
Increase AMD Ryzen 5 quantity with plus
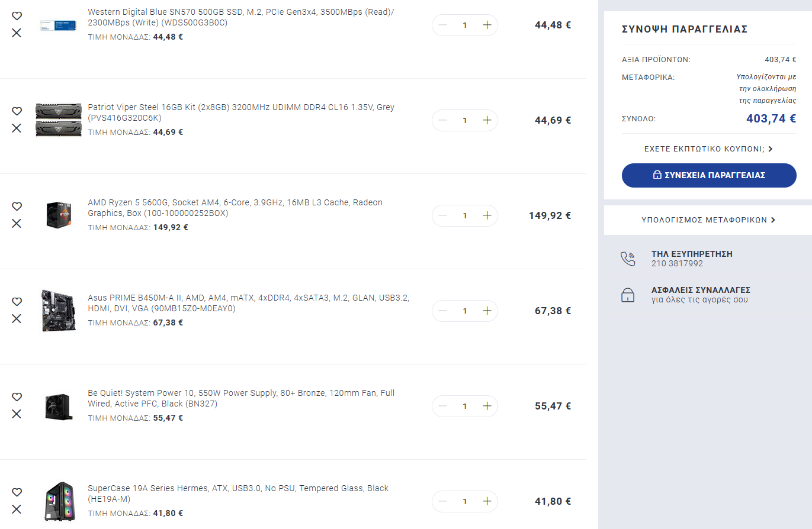coord(487,215)
